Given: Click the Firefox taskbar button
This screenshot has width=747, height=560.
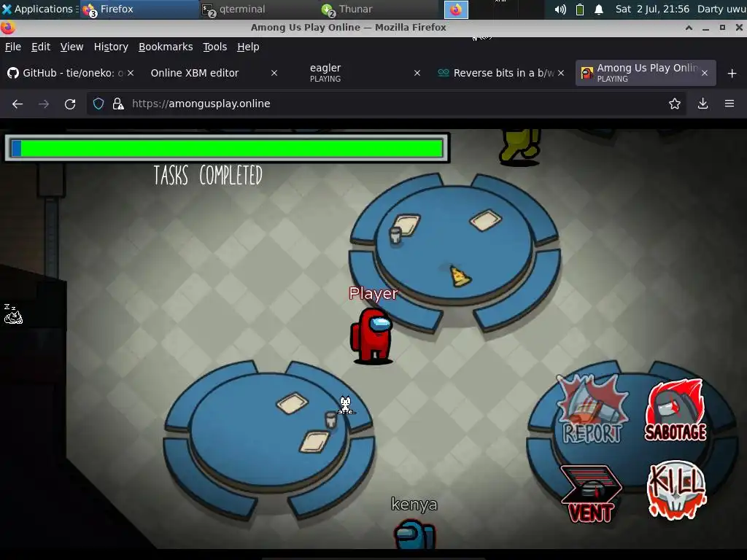Looking at the screenshot, I should (x=139, y=9).
